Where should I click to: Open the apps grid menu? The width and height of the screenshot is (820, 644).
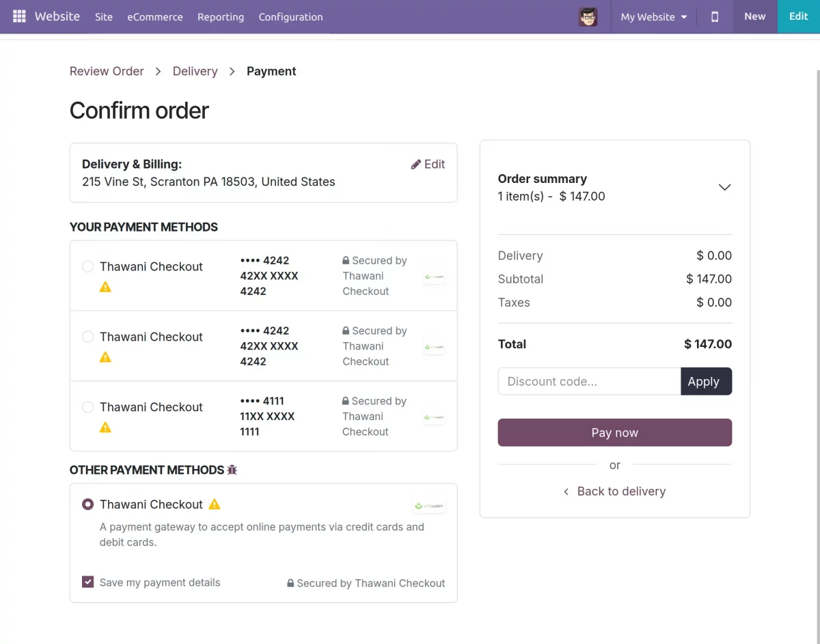[x=19, y=16]
